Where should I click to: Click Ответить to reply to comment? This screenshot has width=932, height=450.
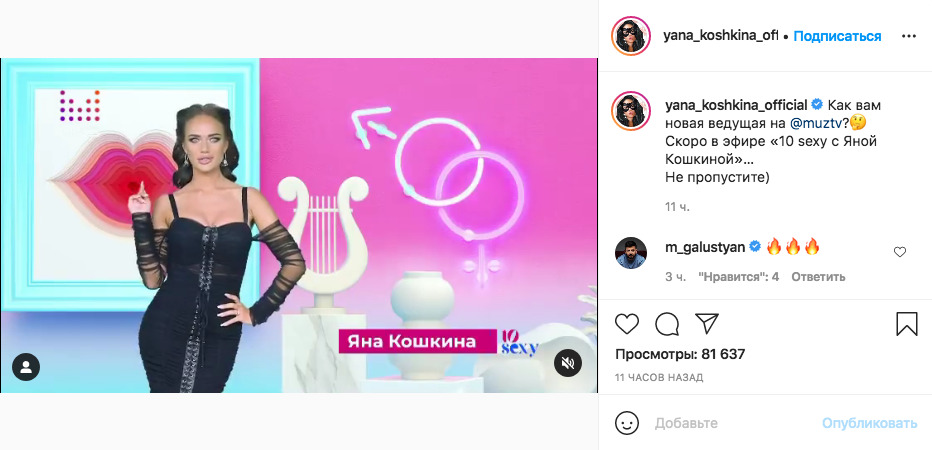coord(818,277)
